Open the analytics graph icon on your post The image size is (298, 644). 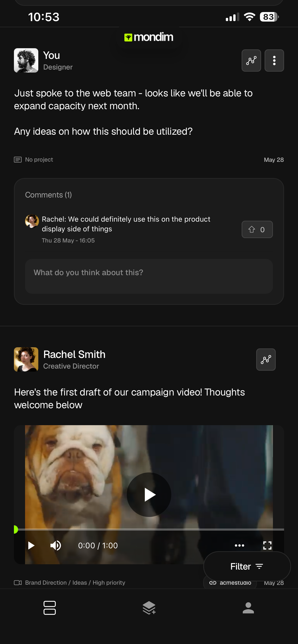251,61
